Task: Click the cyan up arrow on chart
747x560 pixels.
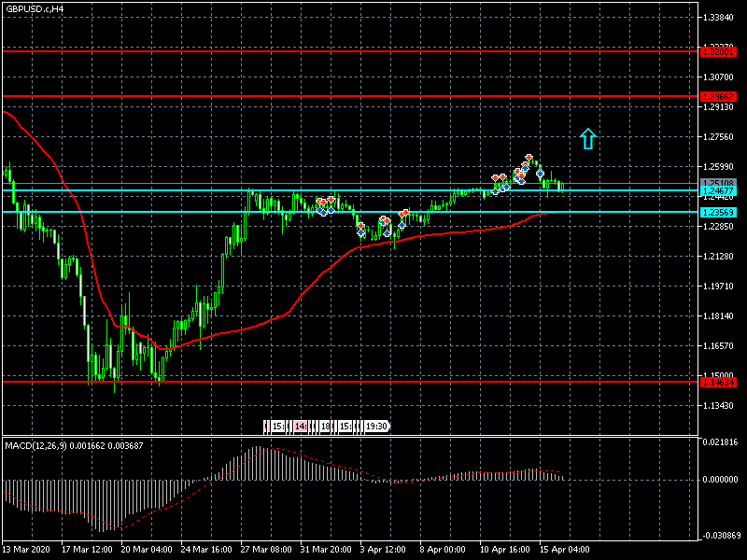Action: (x=587, y=139)
